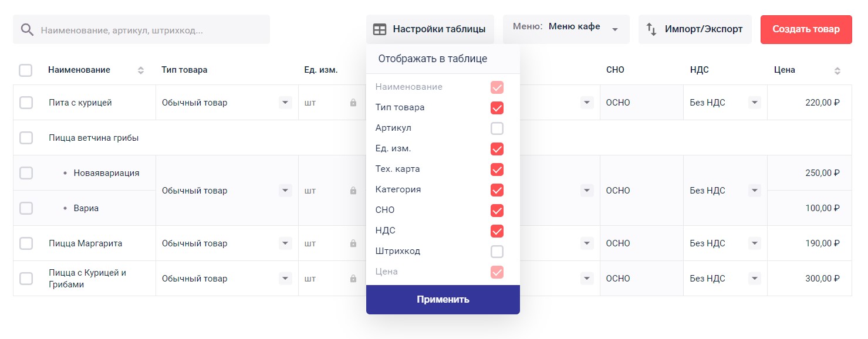Select Пицца с Курицей и Грибами row checkbox

[26, 279]
